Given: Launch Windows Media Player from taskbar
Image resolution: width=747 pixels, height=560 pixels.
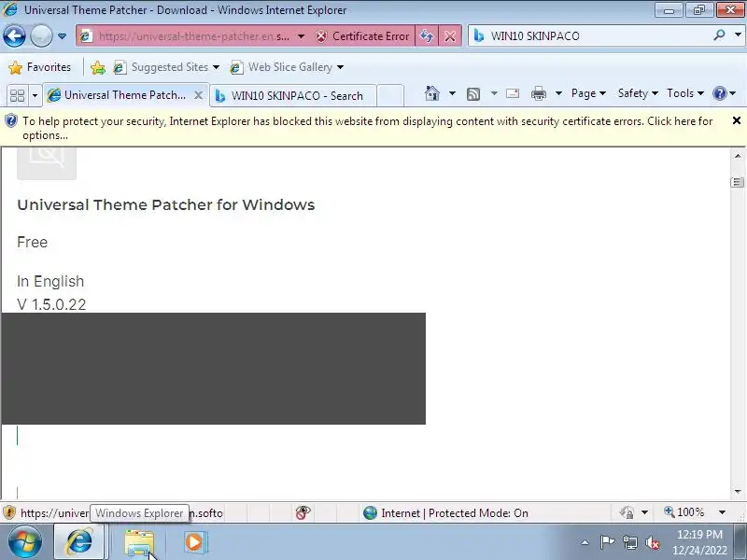Looking at the screenshot, I should point(194,542).
